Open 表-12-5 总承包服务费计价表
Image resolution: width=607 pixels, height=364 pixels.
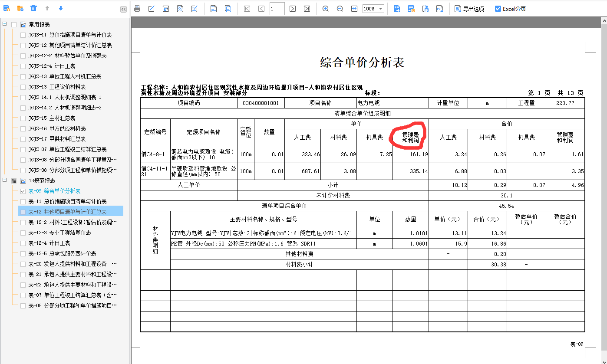pos(62,253)
